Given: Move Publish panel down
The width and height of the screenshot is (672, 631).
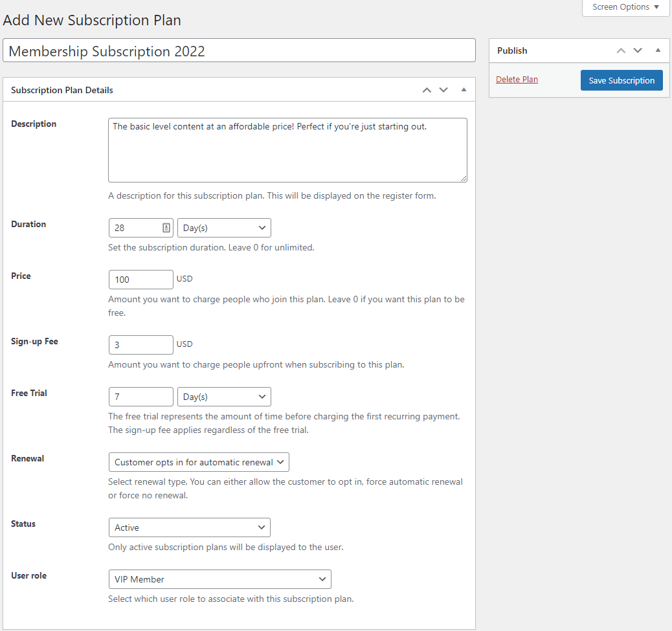Looking at the screenshot, I should pyautogui.click(x=638, y=50).
